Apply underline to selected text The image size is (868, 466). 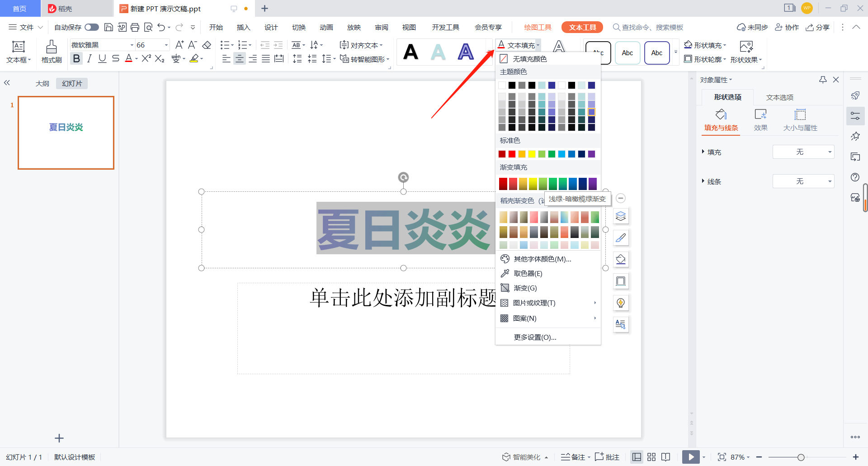point(102,58)
